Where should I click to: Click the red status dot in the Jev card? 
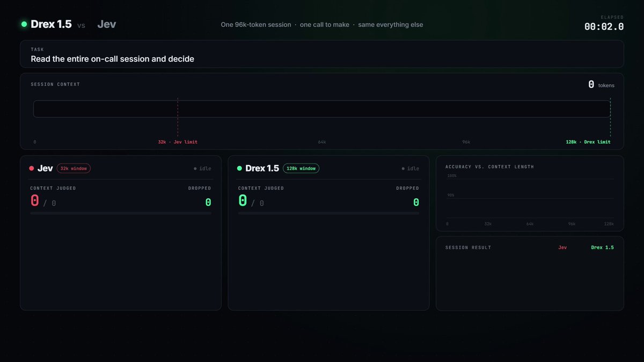(x=32, y=168)
